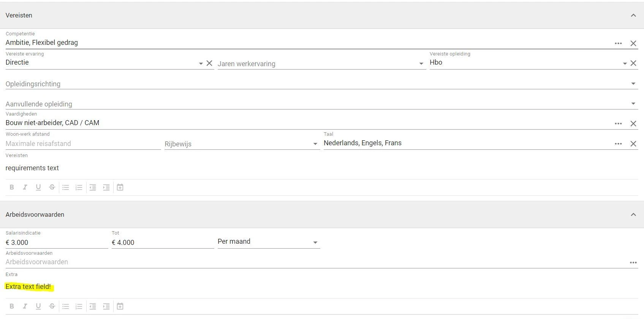Image resolution: width=644 pixels, height=319 pixels.
Task: Click the Maximale reisafstand input field
Action: pos(83,144)
